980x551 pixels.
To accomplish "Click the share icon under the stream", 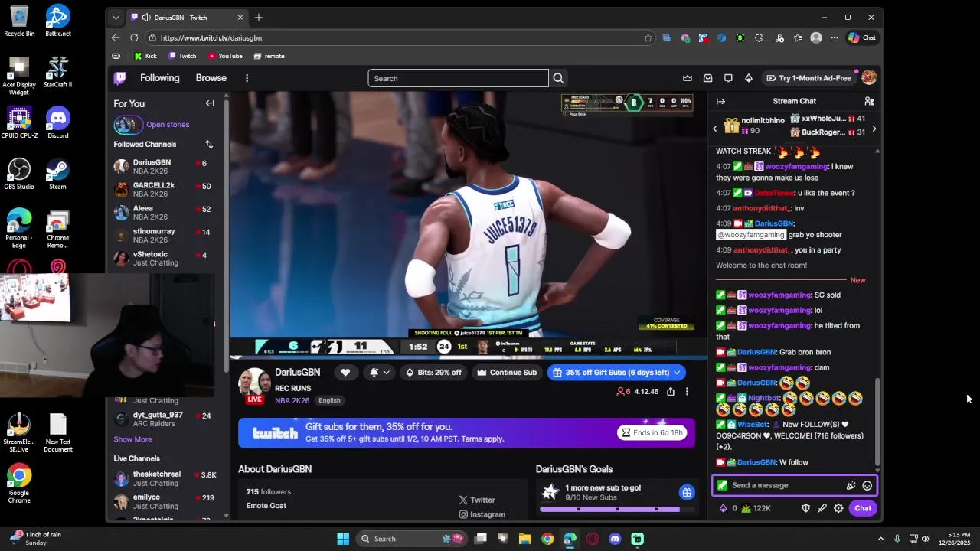I will pos(671,392).
